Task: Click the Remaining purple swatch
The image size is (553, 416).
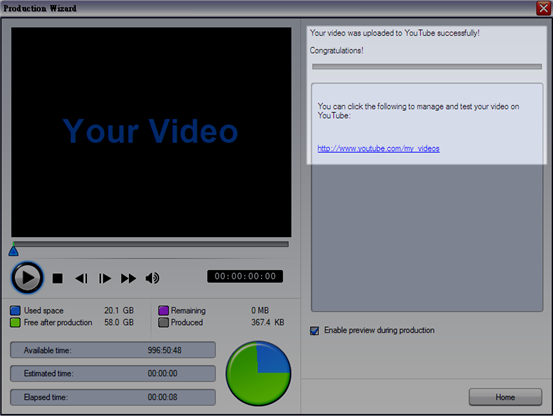Action: 163,311
